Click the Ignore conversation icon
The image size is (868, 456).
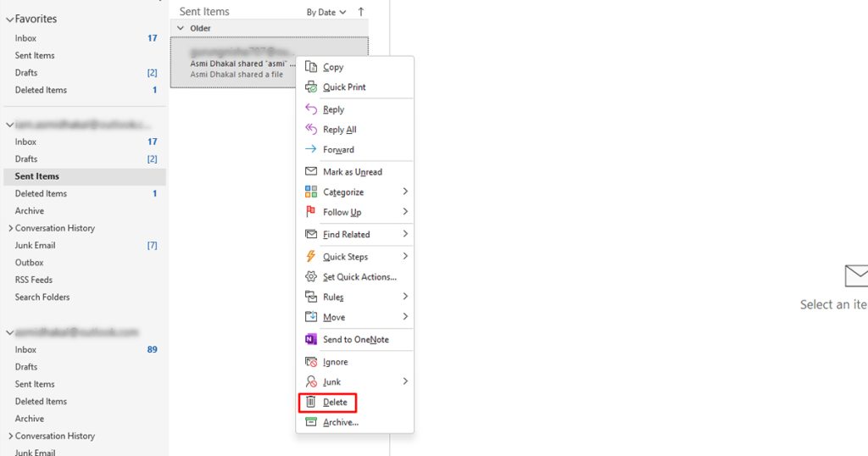pos(311,361)
